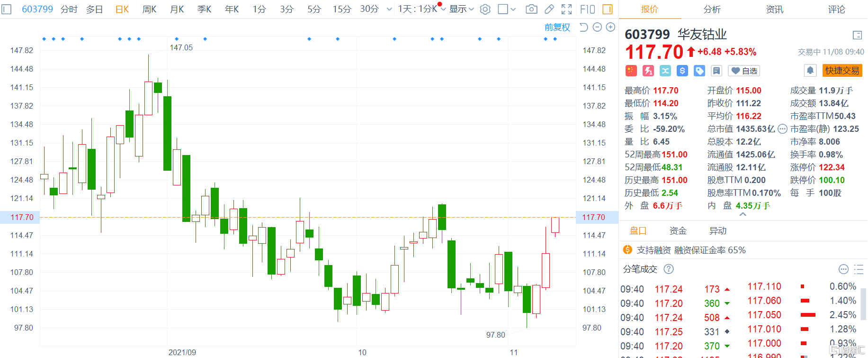The width and height of the screenshot is (868, 358).
Task: Open the 评论 comments tab
Action: 837,9
